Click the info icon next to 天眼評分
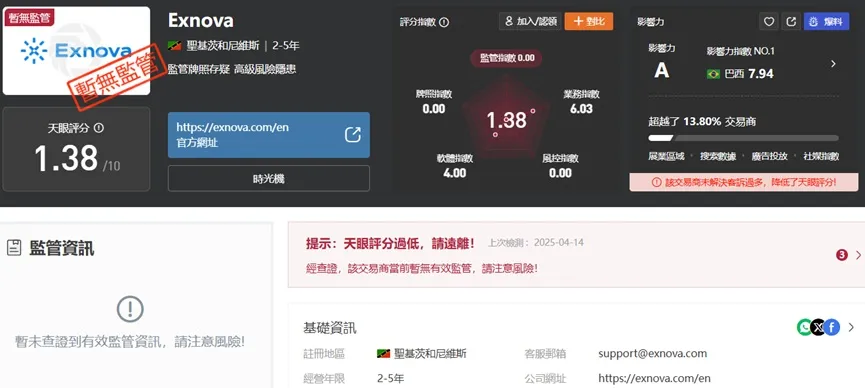 click(x=99, y=128)
